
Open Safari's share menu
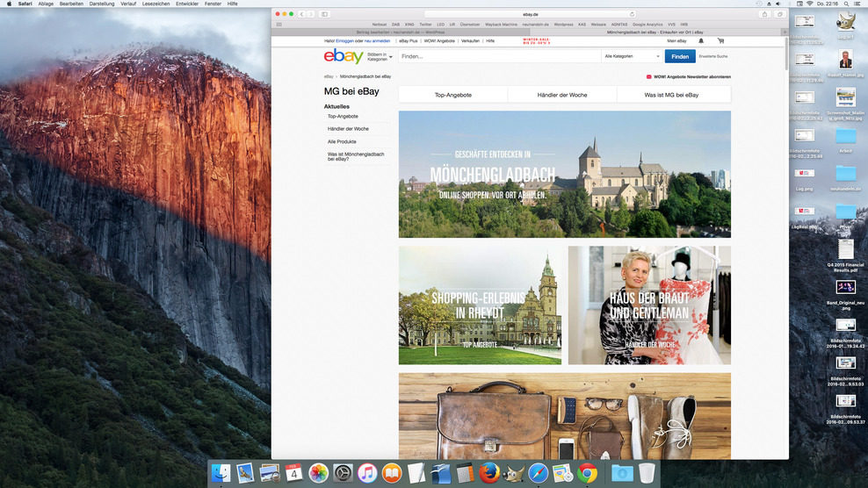pyautogui.click(x=765, y=14)
